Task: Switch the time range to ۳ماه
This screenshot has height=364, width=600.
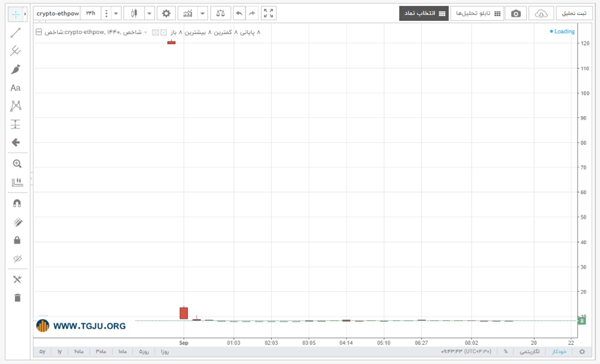Action: coord(101,352)
